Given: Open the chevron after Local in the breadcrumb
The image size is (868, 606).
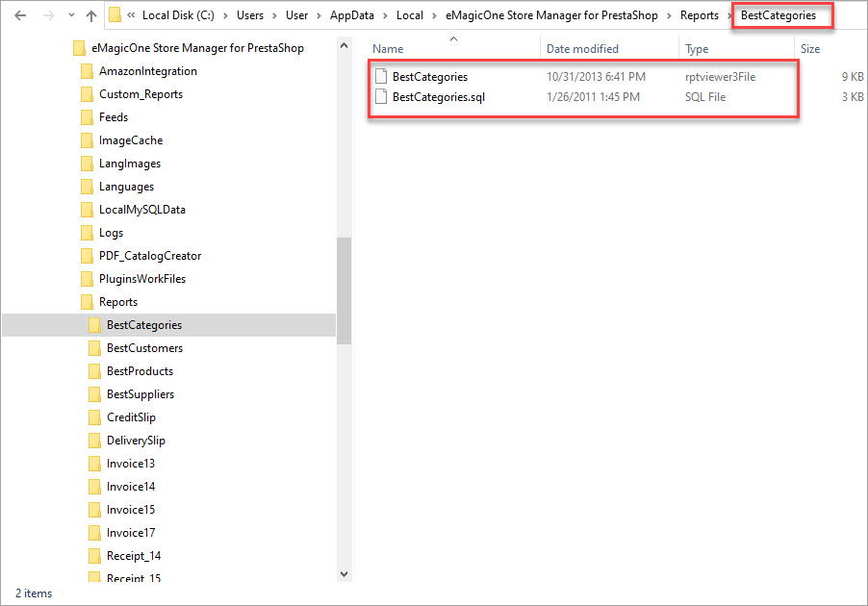Looking at the screenshot, I should 434,15.
